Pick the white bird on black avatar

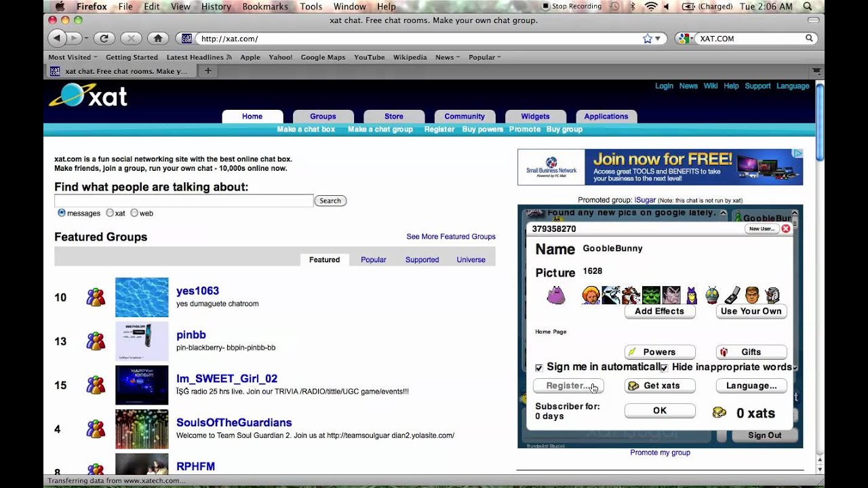(610, 296)
